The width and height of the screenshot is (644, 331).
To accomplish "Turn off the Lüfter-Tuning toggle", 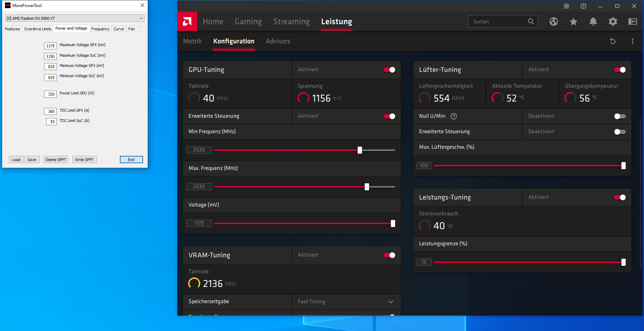I will click(620, 70).
